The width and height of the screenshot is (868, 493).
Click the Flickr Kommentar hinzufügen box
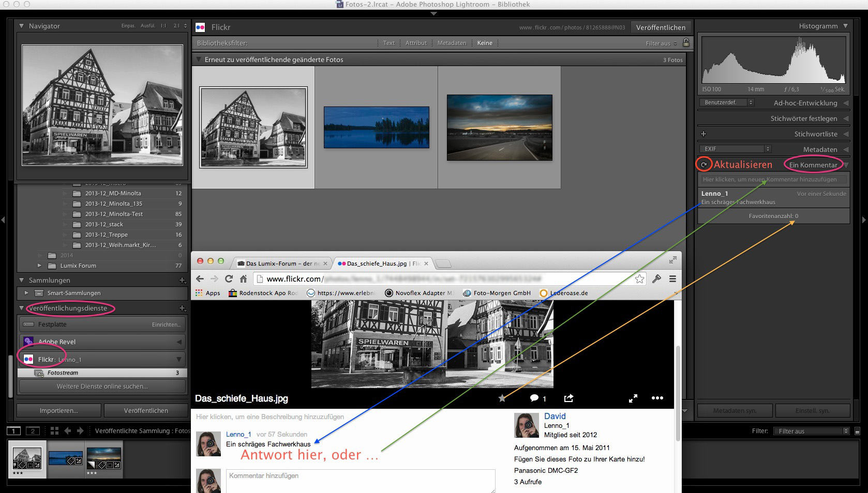click(x=361, y=481)
